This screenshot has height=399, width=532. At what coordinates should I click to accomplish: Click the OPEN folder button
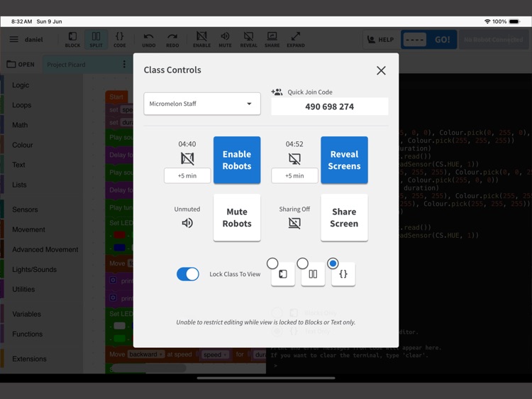pos(21,64)
